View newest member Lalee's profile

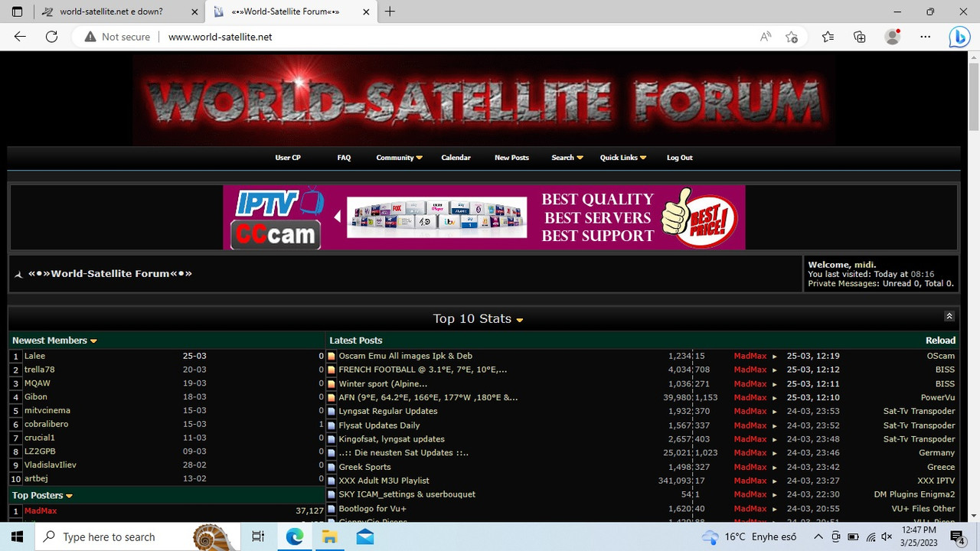(x=34, y=356)
